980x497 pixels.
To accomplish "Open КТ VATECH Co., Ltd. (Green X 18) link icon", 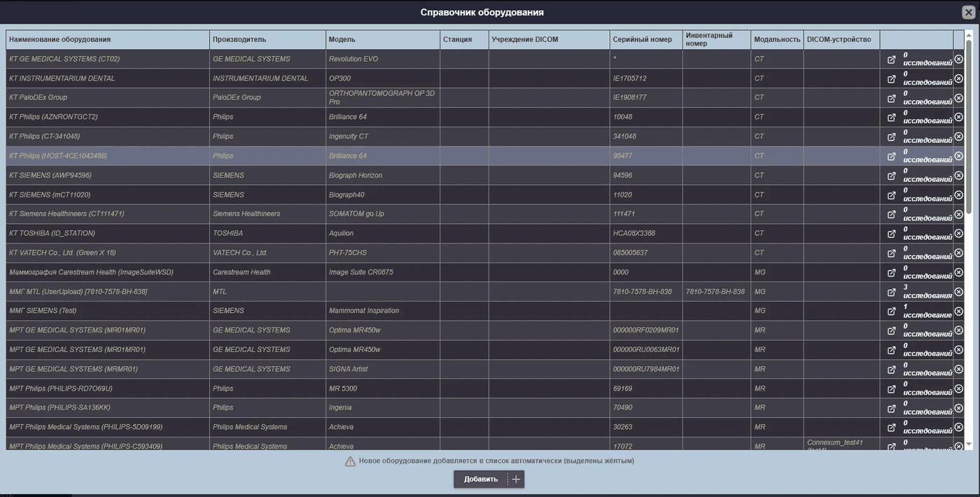I will tap(891, 253).
